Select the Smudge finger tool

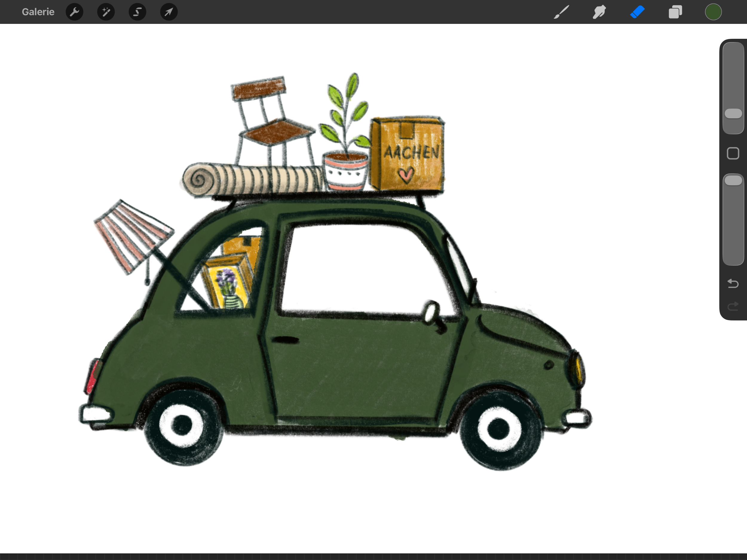(x=599, y=12)
